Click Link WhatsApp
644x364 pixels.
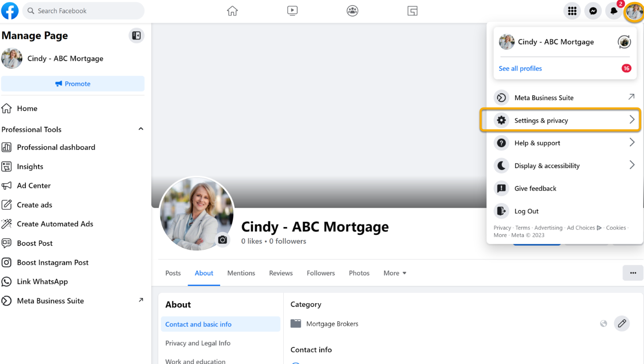73,281
